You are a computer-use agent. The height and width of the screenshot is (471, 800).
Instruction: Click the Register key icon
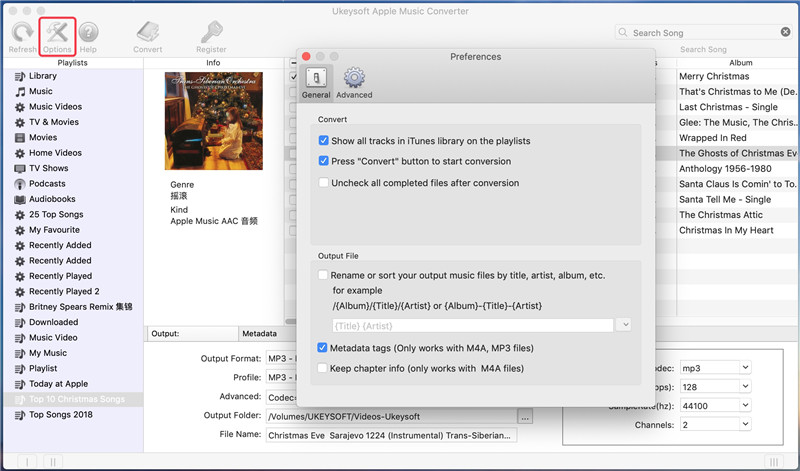pyautogui.click(x=211, y=32)
